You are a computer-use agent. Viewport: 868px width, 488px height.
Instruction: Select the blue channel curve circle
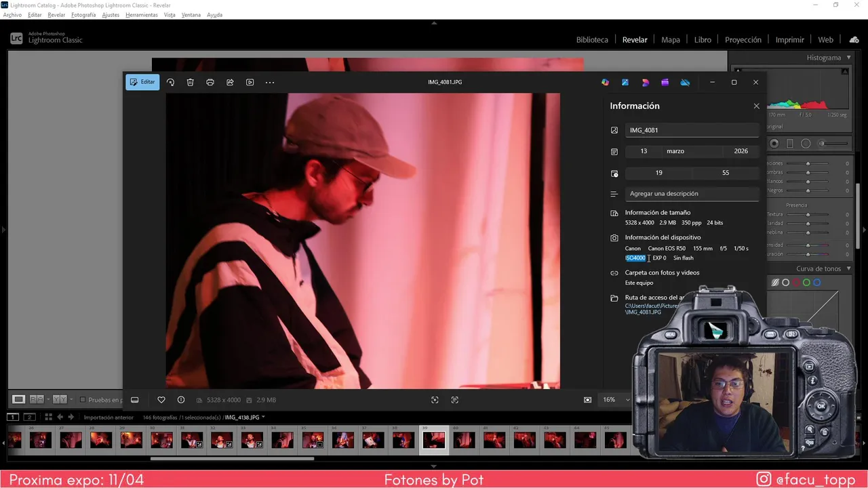816,283
